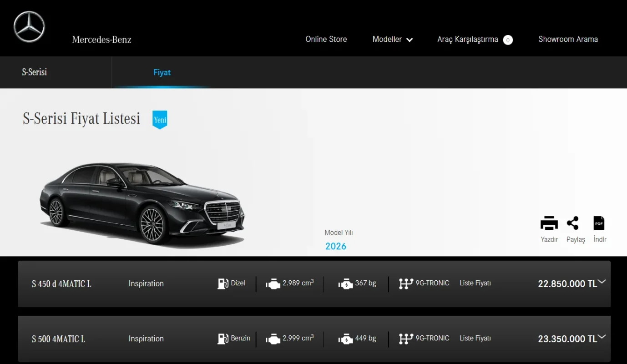Image resolution: width=627 pixels, height=364 pixels.
Task: Click the model year value 2026
Action: point(336,246)
